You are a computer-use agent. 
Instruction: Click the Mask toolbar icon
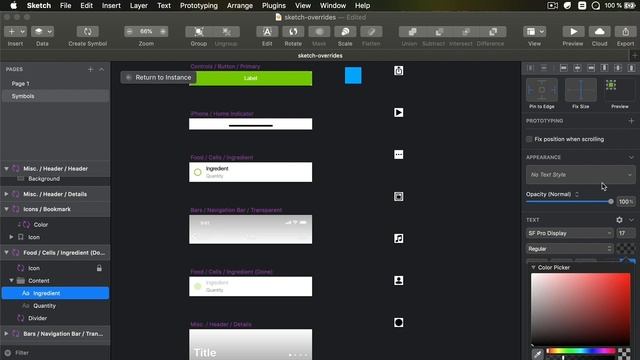click(x=319, y=31)
